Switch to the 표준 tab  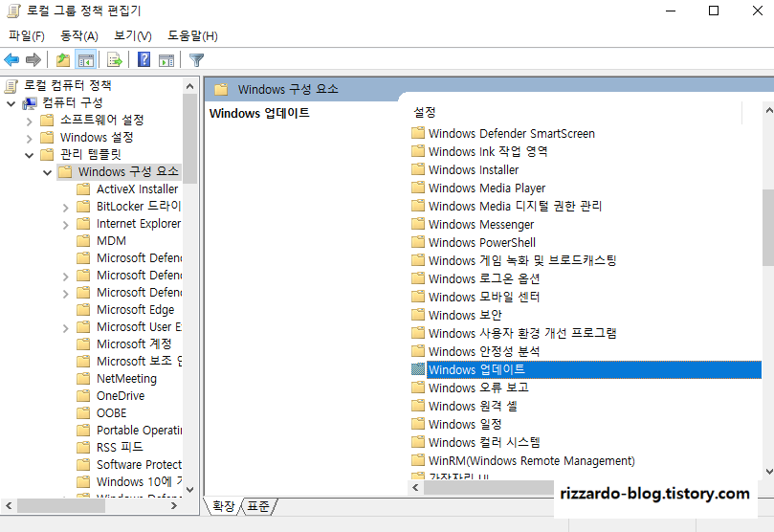click(x=258, y=506)
